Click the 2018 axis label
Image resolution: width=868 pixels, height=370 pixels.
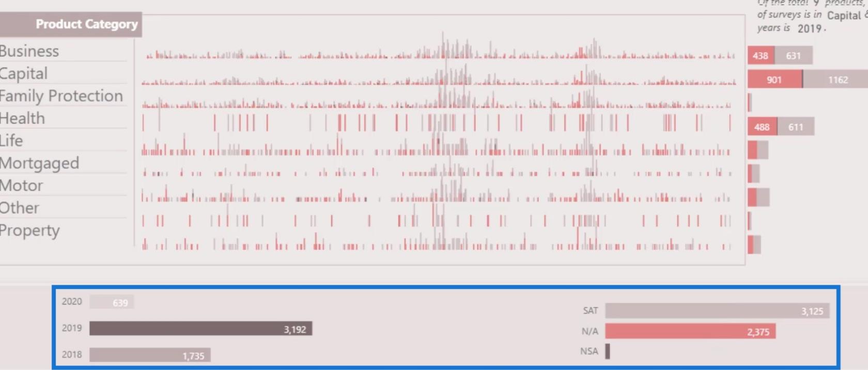pos(72,354)
